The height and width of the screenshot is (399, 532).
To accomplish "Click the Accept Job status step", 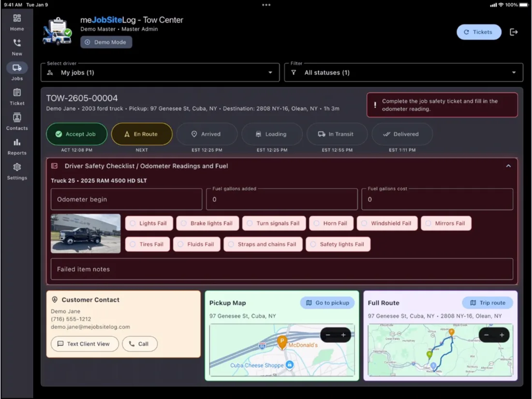I will pos(77,134).
